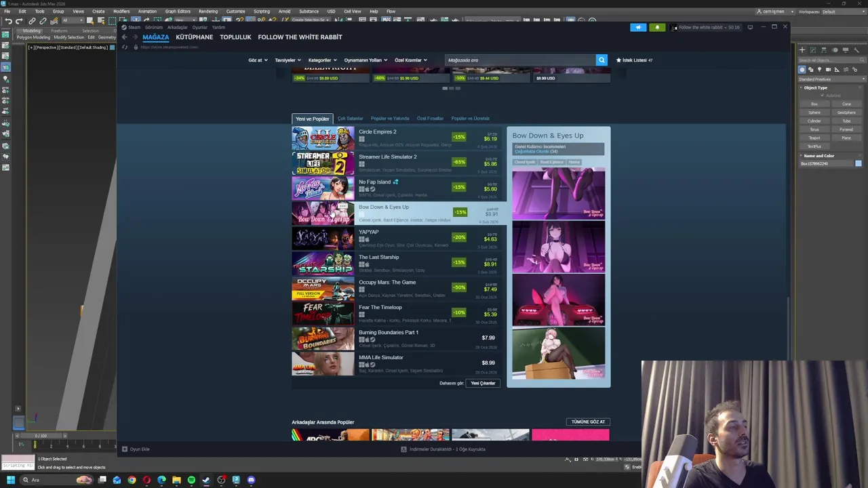Select Space Warps category icon
This screenshot has height=488, width=868.
tap(846, 69)
